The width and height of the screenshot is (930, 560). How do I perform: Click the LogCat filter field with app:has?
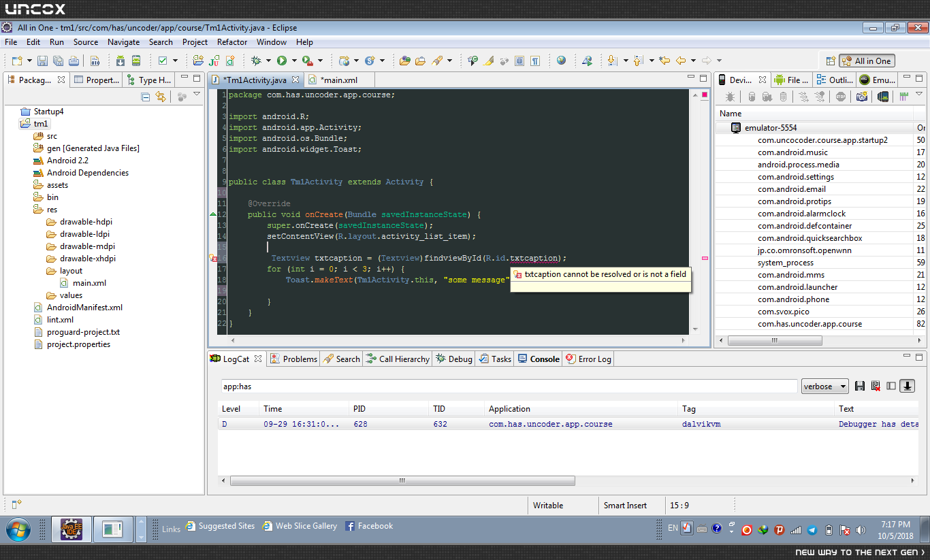508,386
